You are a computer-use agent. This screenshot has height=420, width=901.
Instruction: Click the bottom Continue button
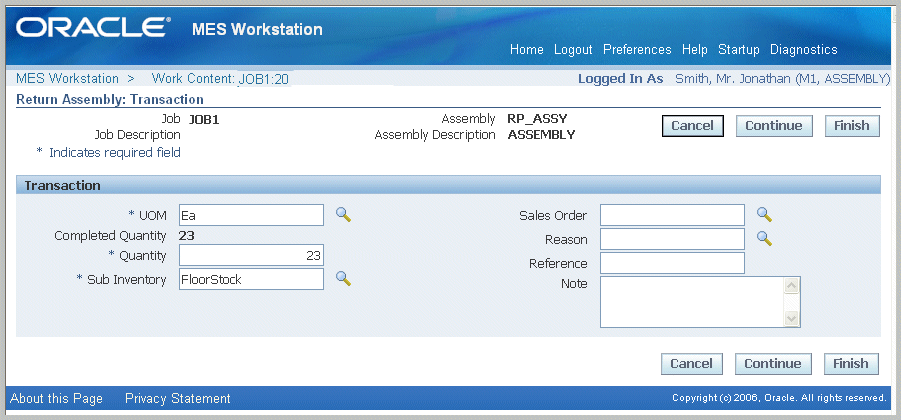[773, 364]
